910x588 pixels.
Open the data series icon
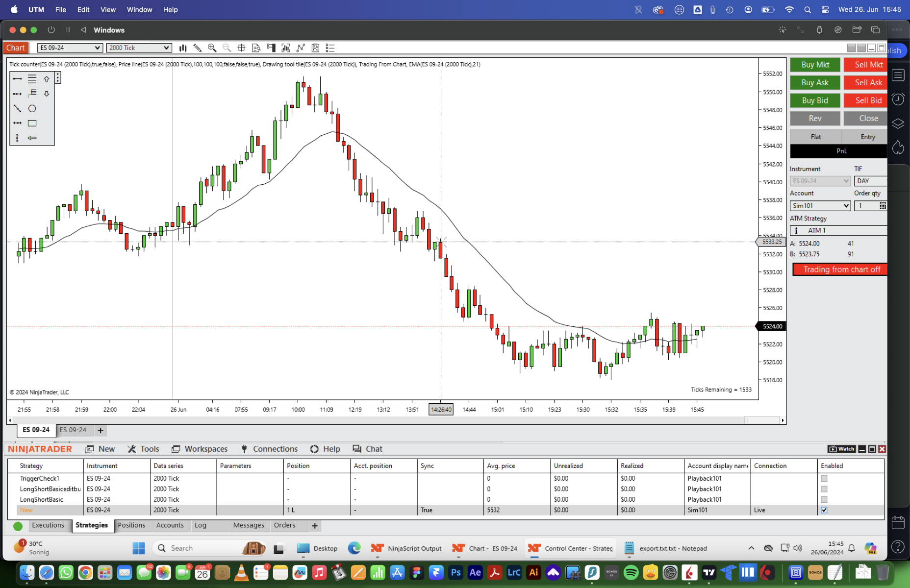(x=286, y=48)
